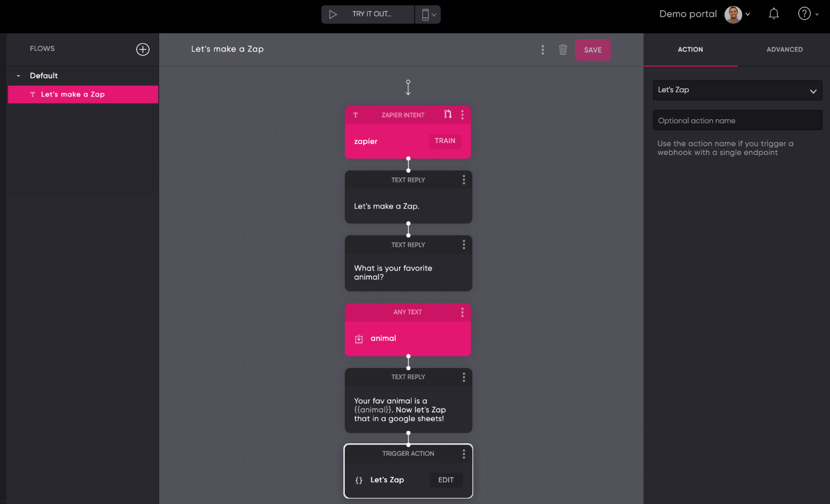Add a new flow with plus icon
The width and height of the screenshot is (830, 504).
pyautogui.click(x=143, y=49)
